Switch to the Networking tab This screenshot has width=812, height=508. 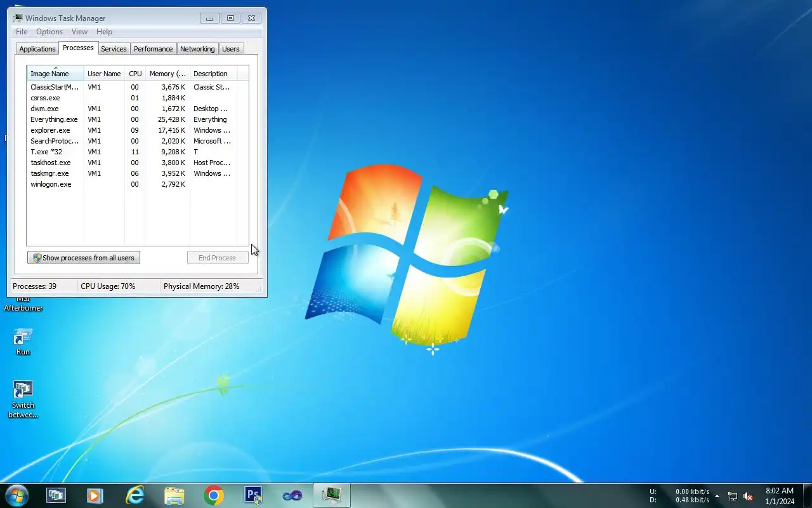pos(197,49)
